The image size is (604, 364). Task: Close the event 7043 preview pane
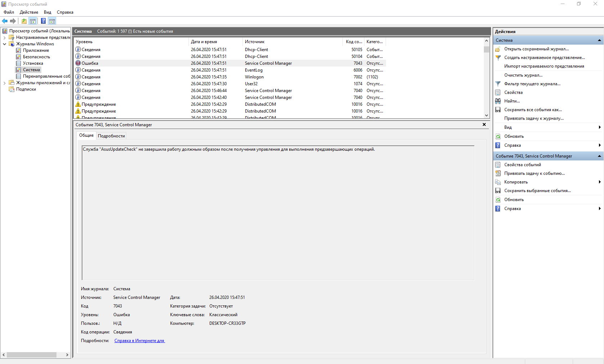[484, 124]
